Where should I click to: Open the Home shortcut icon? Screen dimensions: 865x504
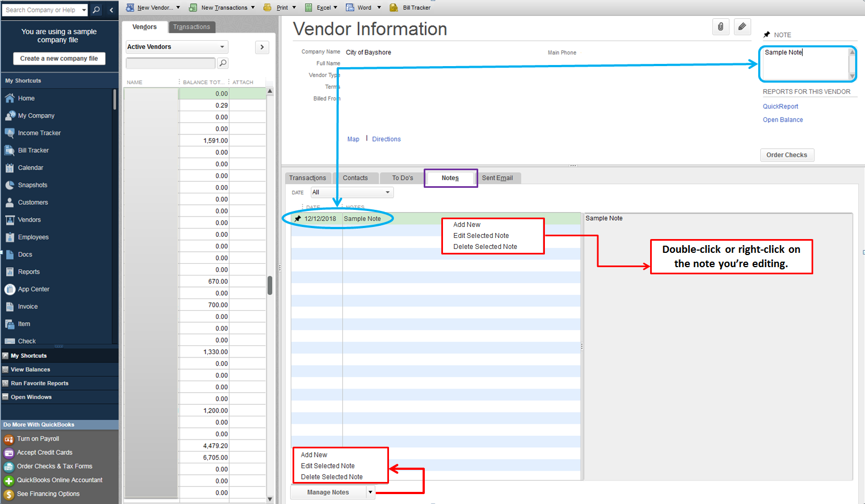click(10, 98)
